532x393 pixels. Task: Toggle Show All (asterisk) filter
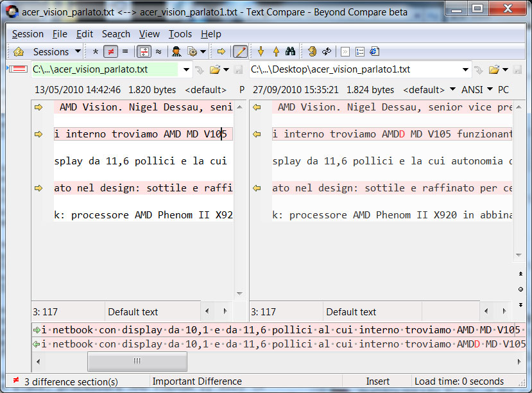96,51
